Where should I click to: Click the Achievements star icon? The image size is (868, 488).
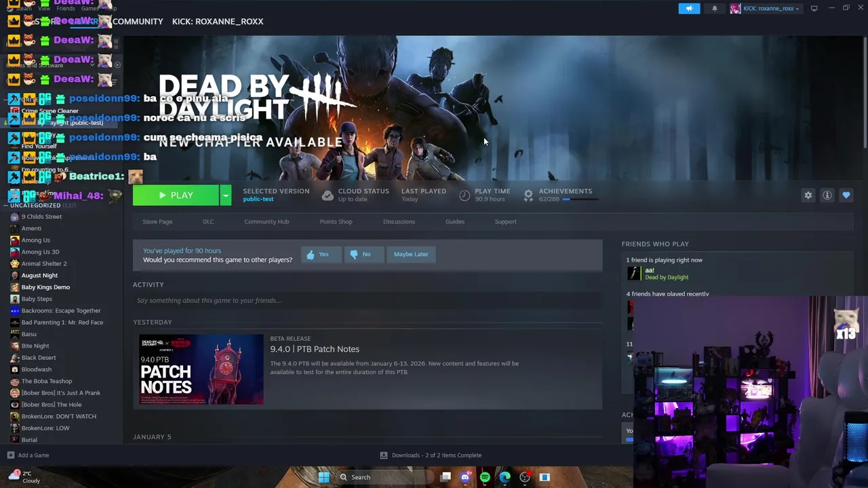point(528,195)
